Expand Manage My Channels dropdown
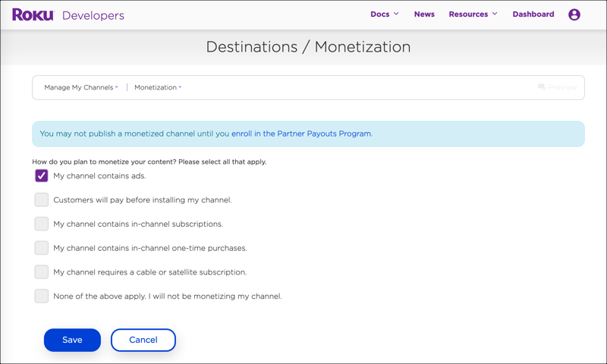The height and width of the screenshot is (364, 607). pos(80,87)
